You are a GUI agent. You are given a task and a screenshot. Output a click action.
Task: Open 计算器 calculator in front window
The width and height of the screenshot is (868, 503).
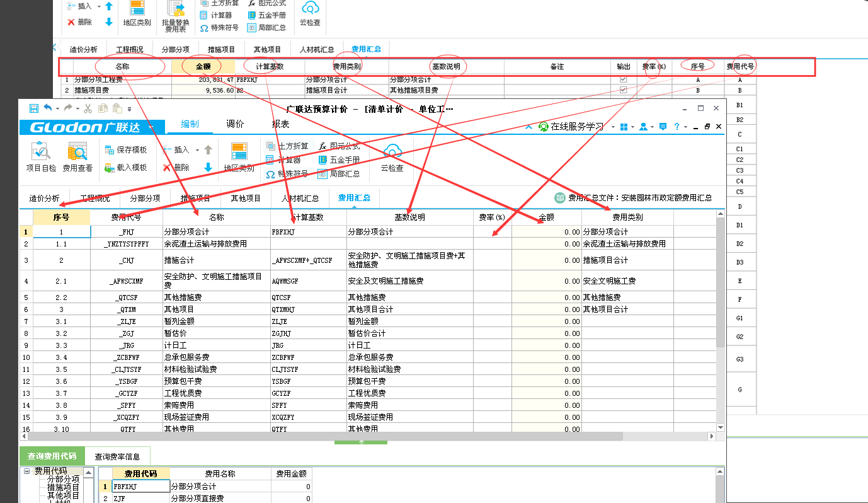pyautogui.click(x=283, y=160)
